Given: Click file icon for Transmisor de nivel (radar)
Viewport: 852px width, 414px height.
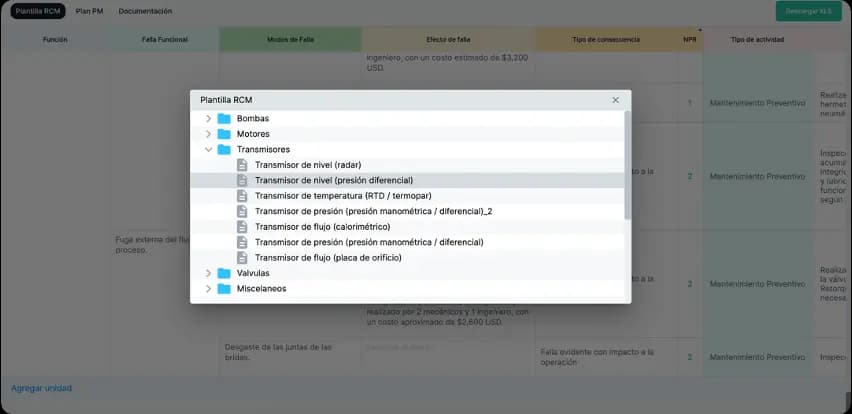Looking at the screenshot, I should click(242, 165).
